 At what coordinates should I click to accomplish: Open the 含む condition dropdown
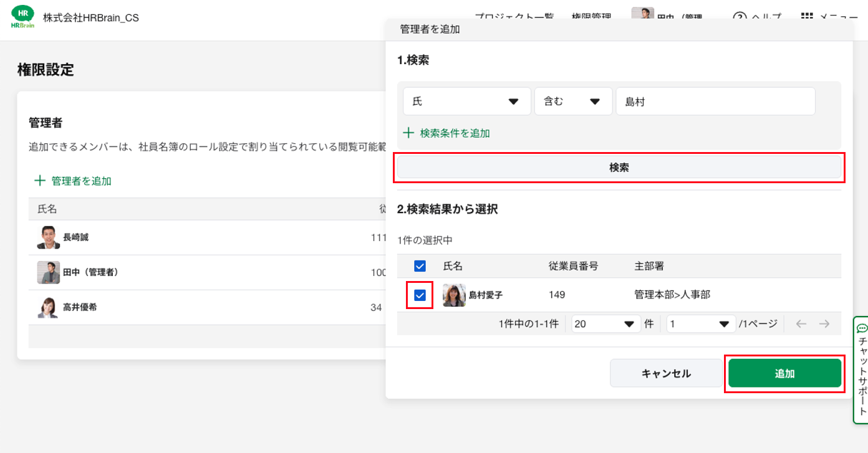572,102
